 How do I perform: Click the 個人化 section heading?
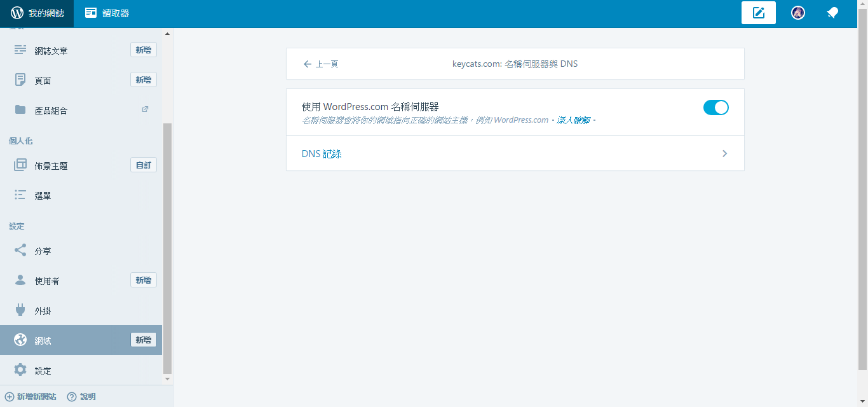[21, 141]
